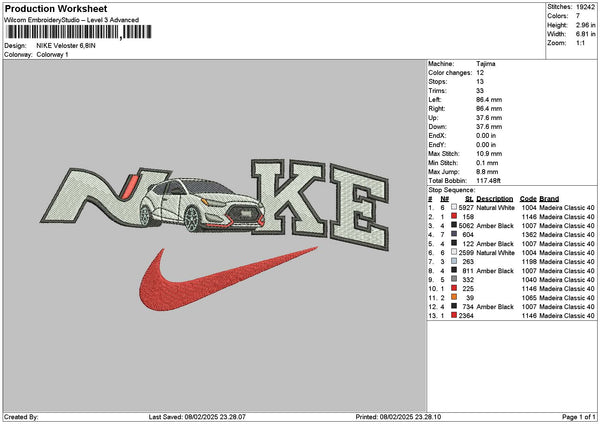Image resolution: width=600 pixels, height=424 pixels.
Task: Select the black swatch in stop row 3
Action: (x=454, y=225)
